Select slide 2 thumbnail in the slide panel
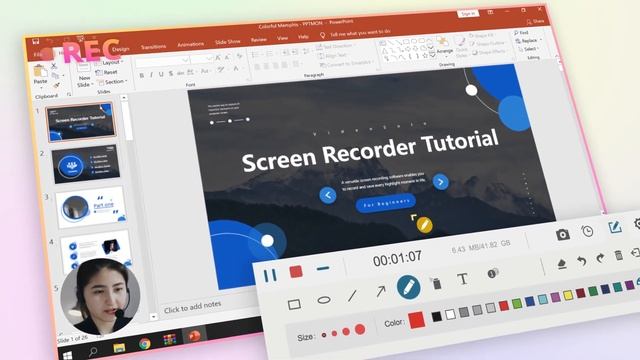The width and height of the screenshot is (640, 360). tap(86, 164)
